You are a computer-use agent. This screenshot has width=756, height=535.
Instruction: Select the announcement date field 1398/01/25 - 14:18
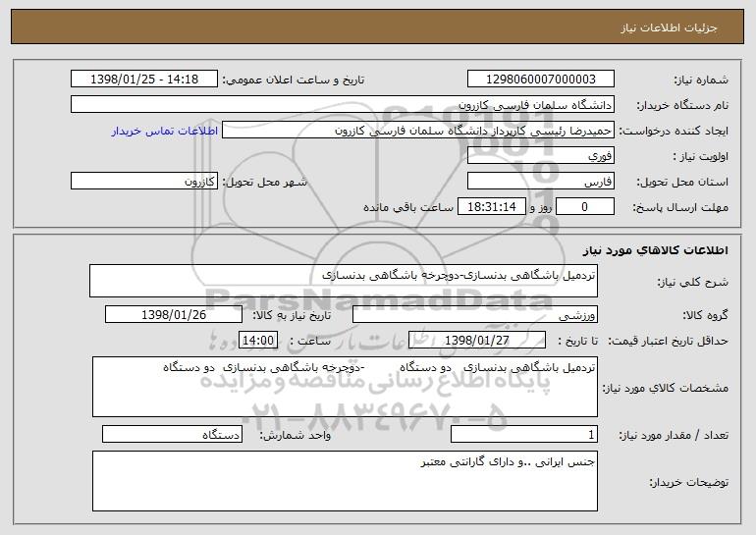144,80
